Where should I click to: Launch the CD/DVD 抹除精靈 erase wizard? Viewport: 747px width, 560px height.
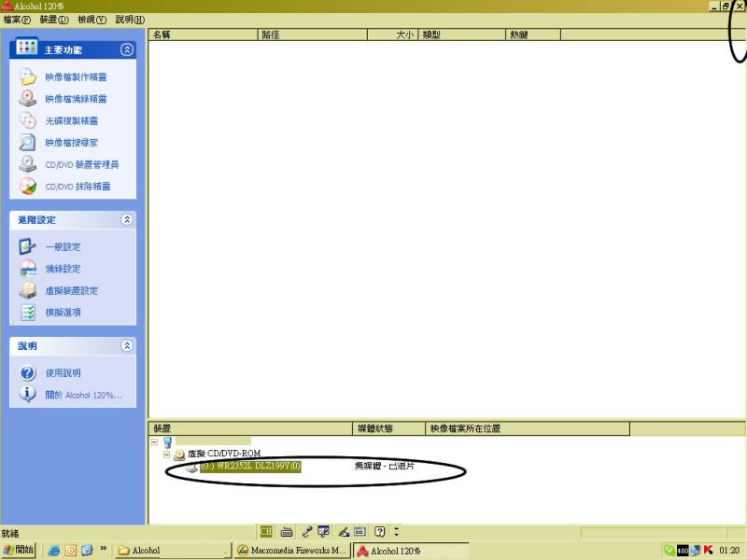(x=78, y=187)
